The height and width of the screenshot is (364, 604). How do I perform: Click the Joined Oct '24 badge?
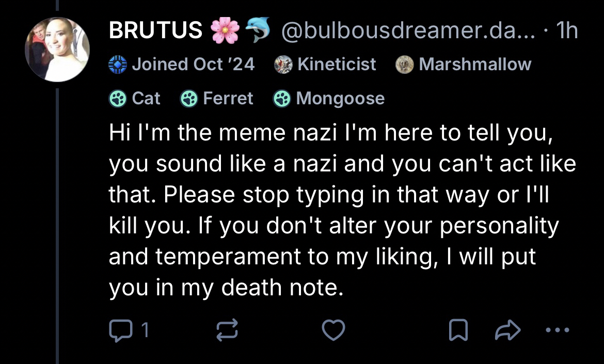pos(182,65)
